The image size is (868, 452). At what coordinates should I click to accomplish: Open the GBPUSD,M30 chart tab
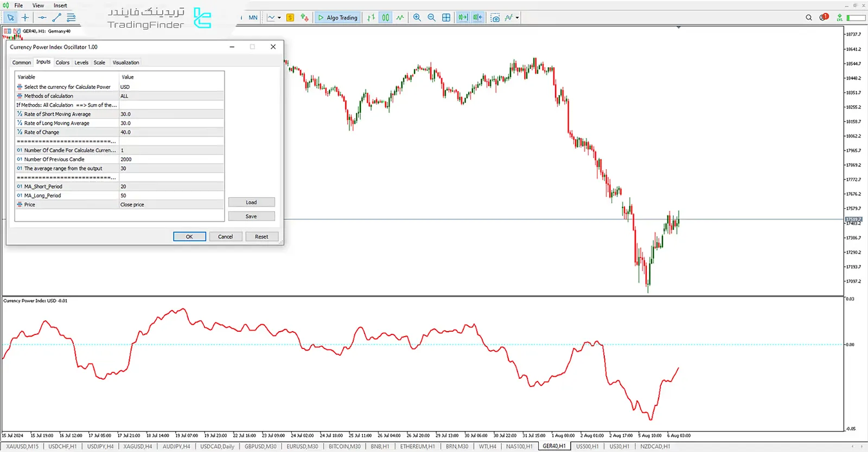click(x=260, y=447)
